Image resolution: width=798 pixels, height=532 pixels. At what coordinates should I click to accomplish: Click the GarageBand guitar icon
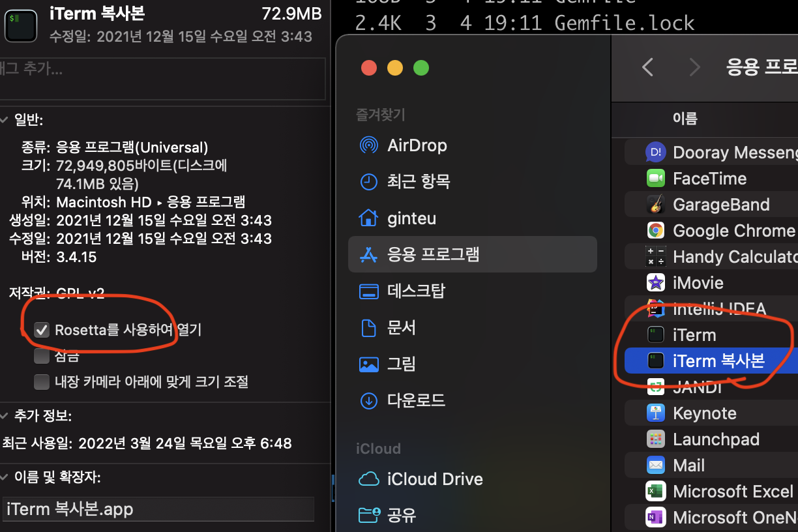tap(655, 205)
